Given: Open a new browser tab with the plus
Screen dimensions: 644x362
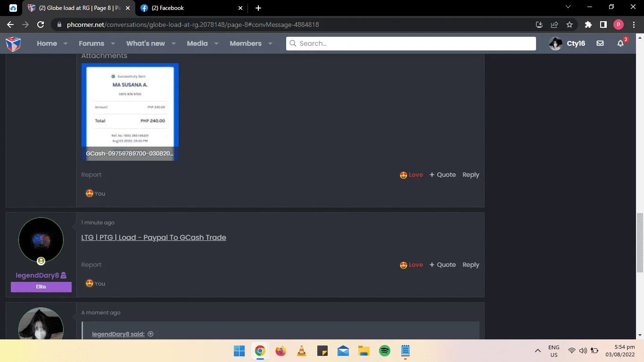Looking at the screenshot, I should coord(258,8).
